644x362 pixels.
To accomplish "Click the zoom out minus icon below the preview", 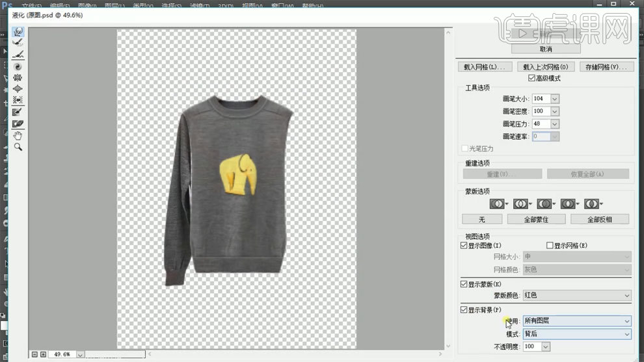I will (35, 354).
